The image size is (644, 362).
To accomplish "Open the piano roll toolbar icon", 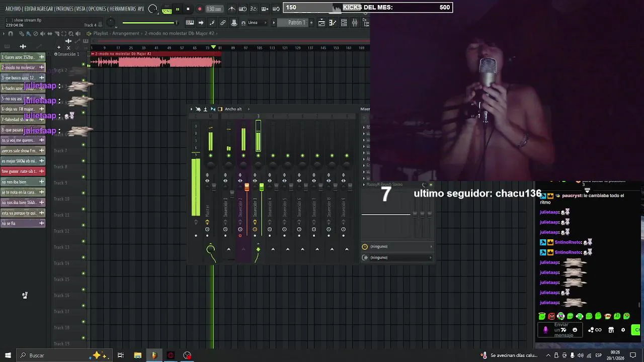I will (190, 23).
